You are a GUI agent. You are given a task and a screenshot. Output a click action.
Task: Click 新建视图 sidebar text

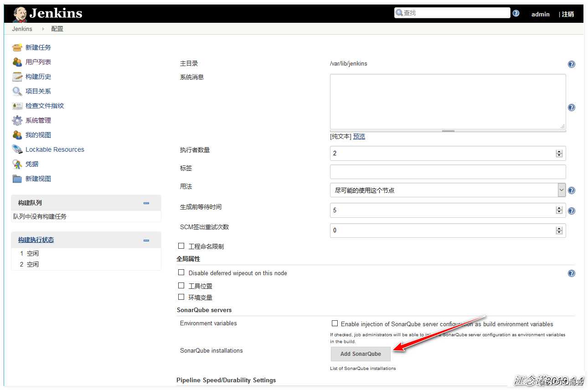[x=38, y=179]
